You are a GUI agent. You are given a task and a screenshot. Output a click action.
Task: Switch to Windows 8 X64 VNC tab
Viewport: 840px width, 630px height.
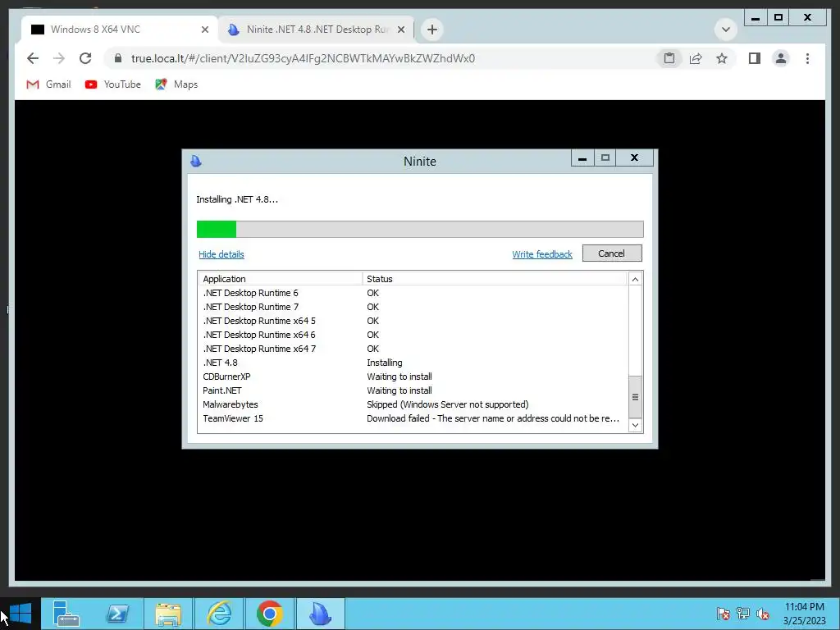point(119,30)
